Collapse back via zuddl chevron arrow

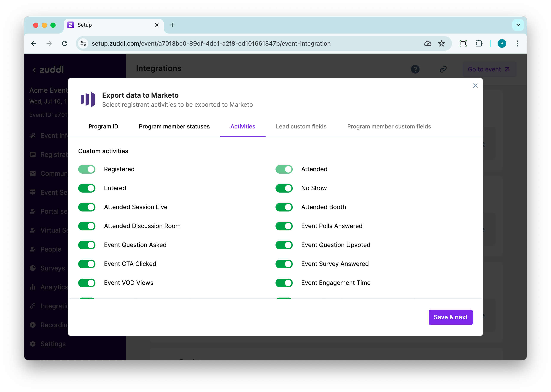pyautogui.click(x=34, y=70)
